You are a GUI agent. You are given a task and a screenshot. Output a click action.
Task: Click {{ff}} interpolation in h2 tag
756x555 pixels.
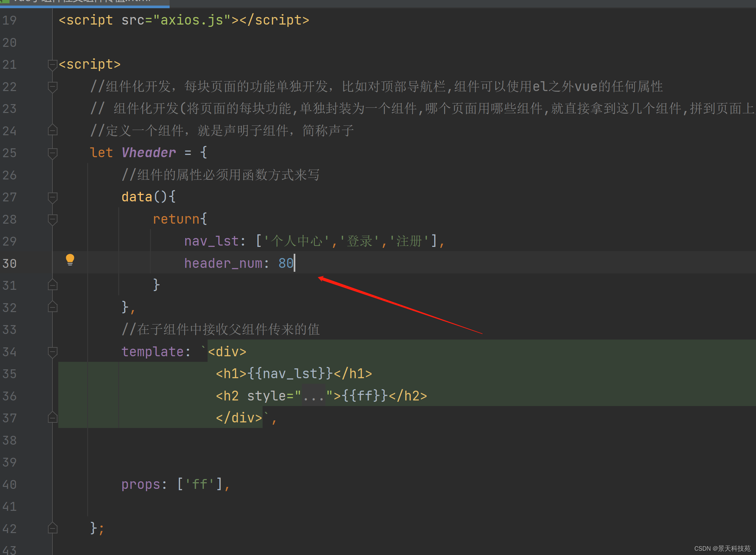(x=365, y=396)
